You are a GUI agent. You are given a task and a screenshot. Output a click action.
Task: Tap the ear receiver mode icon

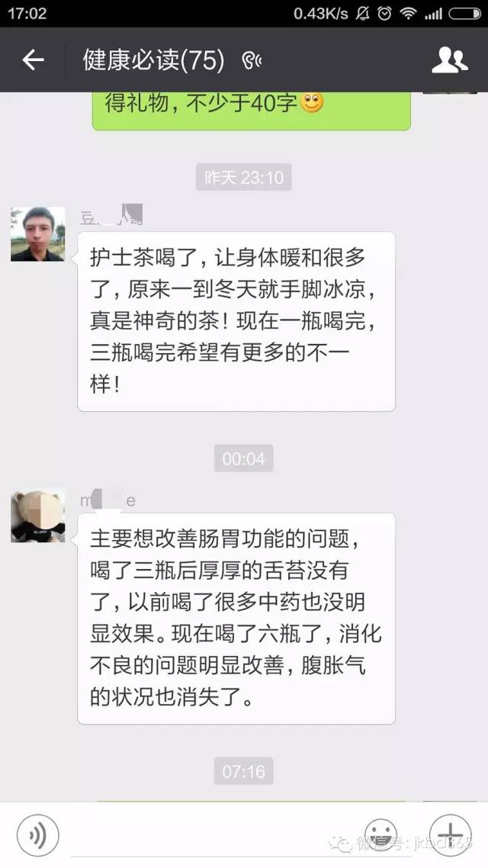tap(252, 61)
